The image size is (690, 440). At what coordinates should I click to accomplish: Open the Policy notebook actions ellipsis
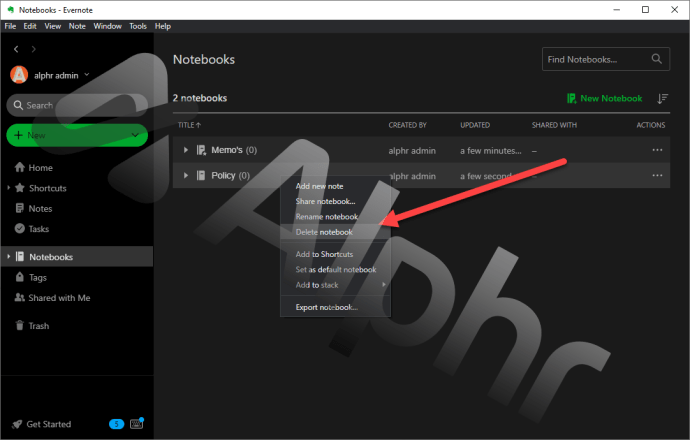[657, 176]
